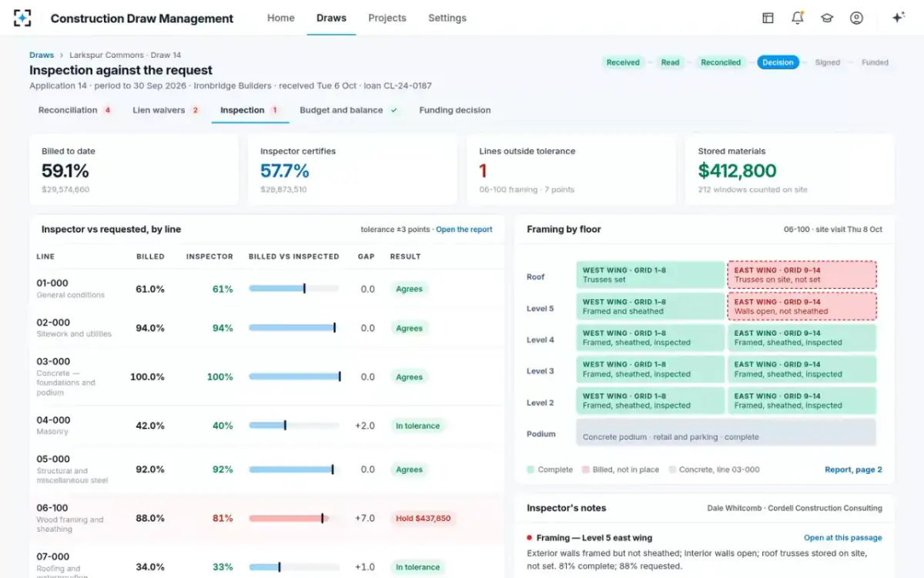Click the GAP column header
Screen dimensions: 924x578
(x=367, y=257)
